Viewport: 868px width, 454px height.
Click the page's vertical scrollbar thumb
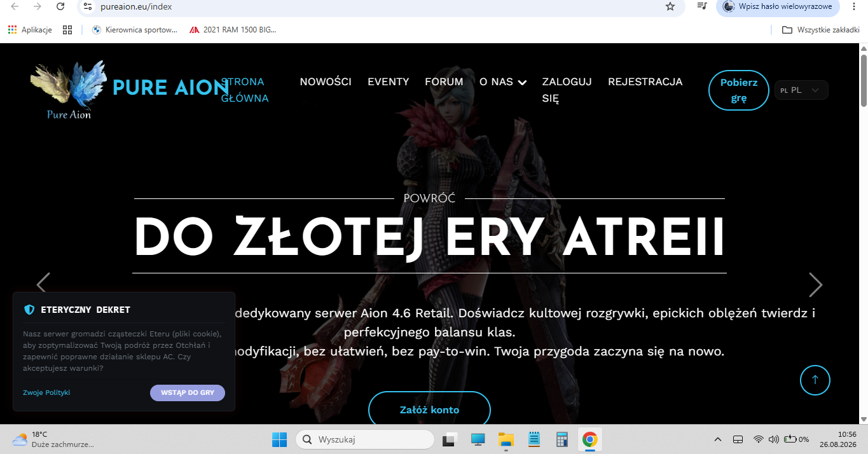pyautogui.click(x=864, y=81)
